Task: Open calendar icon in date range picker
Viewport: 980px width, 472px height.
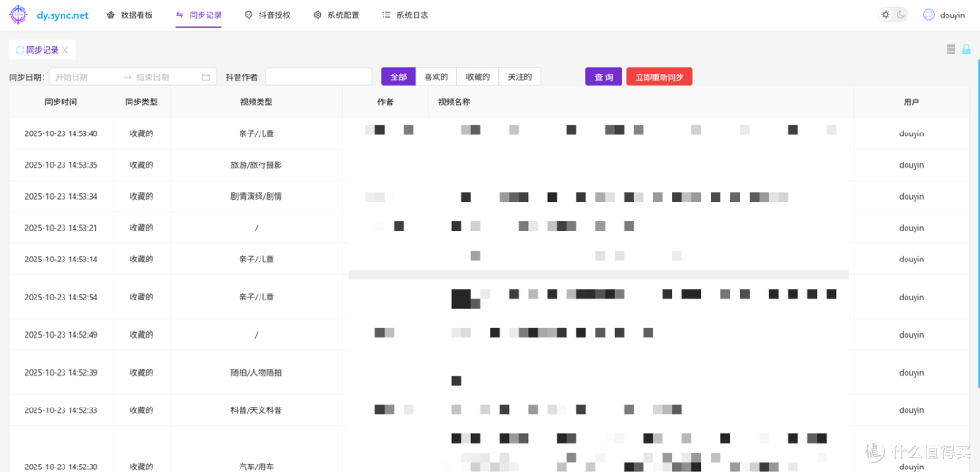Action: 206,77
